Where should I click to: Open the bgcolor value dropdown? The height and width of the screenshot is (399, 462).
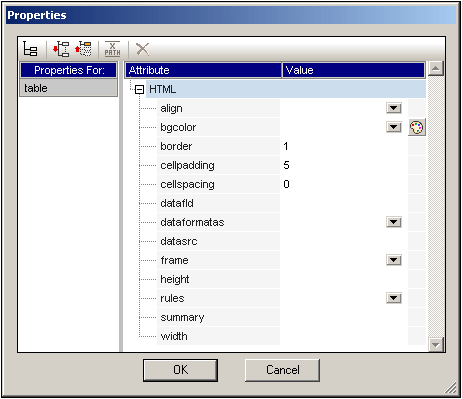point(394,127)
